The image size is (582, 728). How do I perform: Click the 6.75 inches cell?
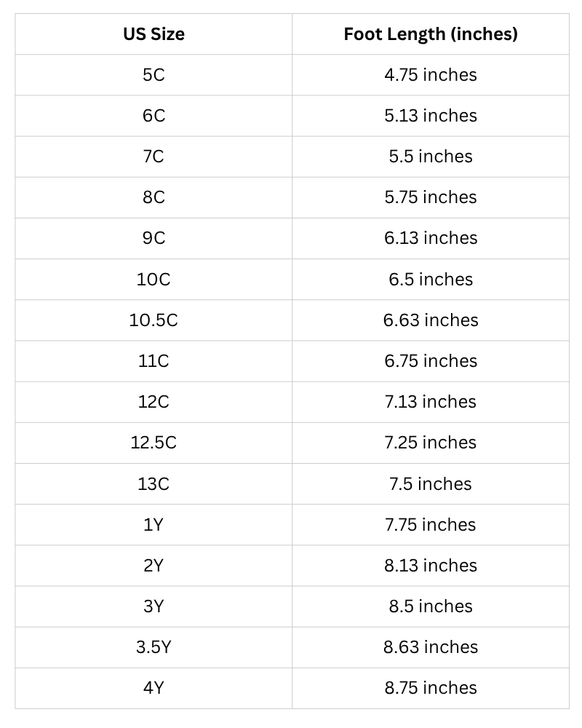point(431,361)
